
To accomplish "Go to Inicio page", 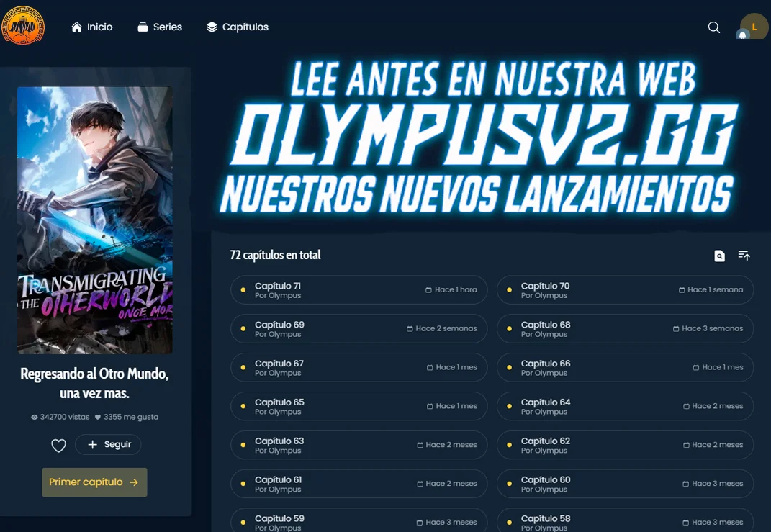I will point(92,27).
